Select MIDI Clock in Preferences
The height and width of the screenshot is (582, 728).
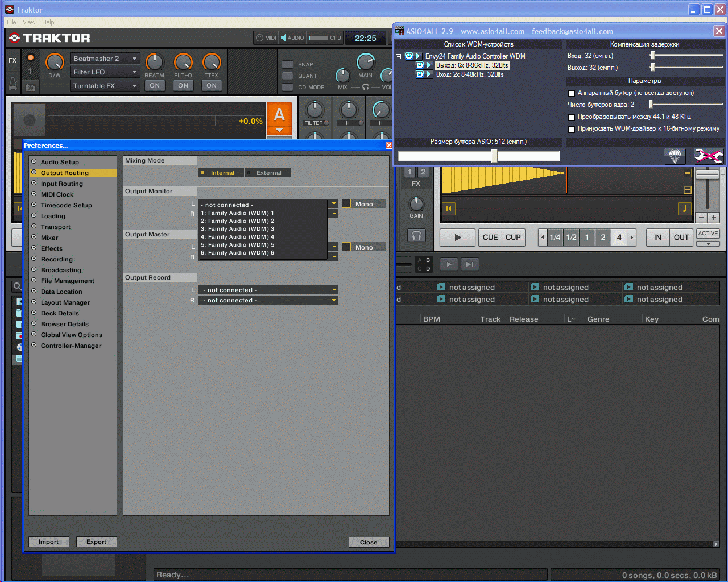57,194
